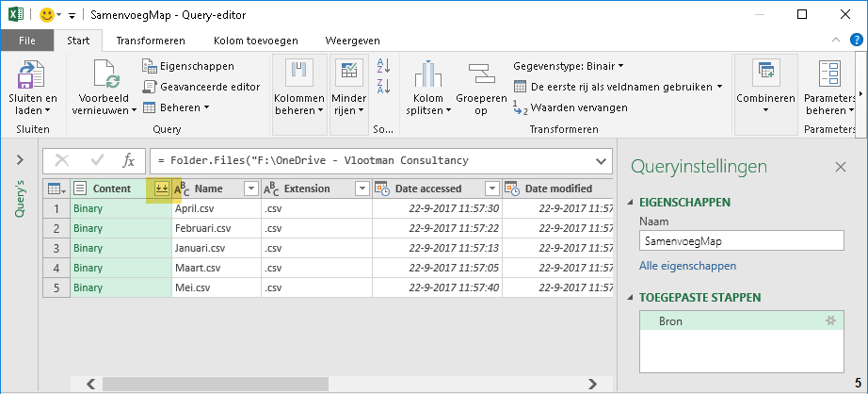Switch to the Transformeren tab

click(x=144, y=41)
